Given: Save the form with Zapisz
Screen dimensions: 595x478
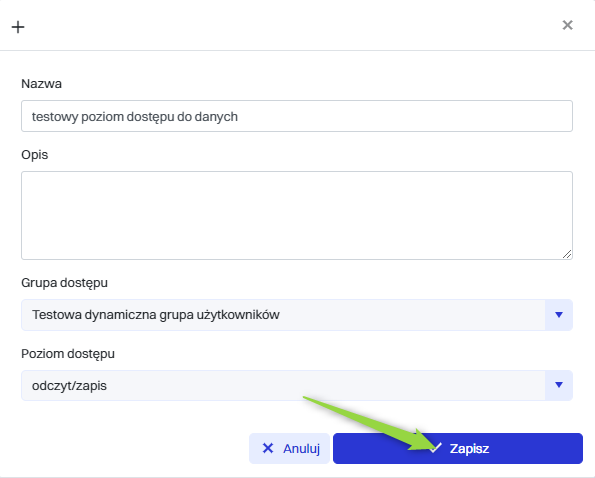Looking at the screenshot, I should 458,448.
